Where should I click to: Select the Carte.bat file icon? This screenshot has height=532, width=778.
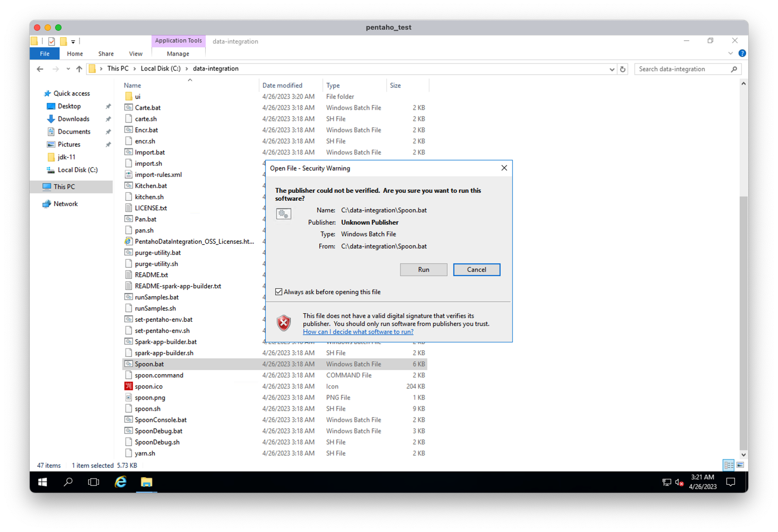(x=128, y=108)
